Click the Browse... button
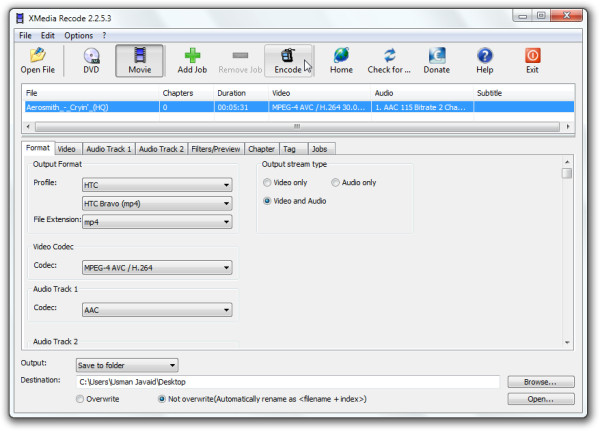Image resolution: width=600 pixels, height=431 pixels. [541, 382]
